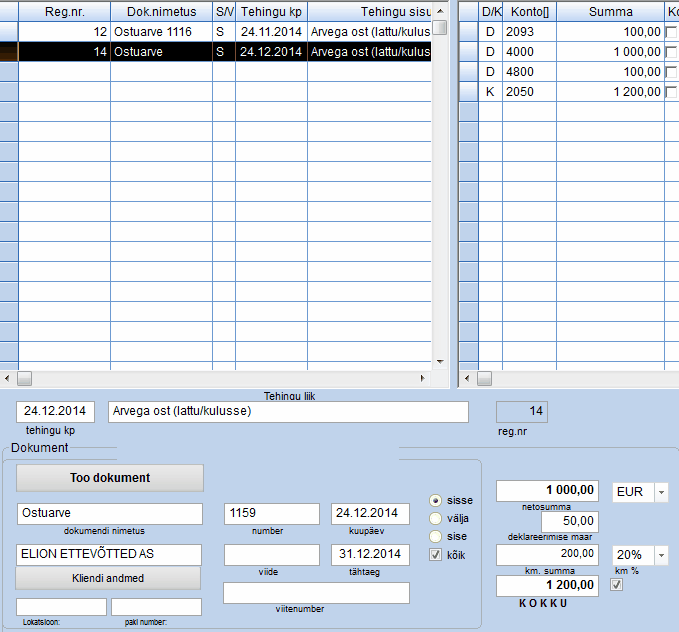Click the Tehingu liik field
The width and height of the screenshot is (679, 632).
click(288, 411)
